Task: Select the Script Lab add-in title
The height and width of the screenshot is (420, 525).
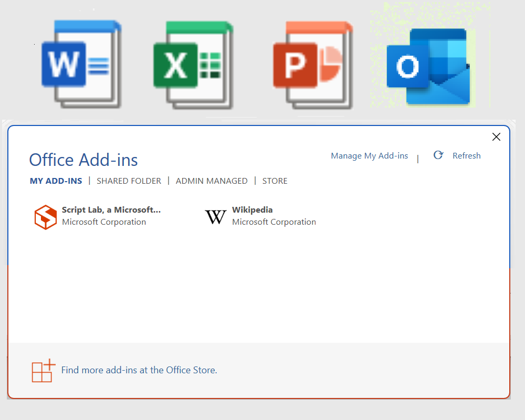Action: pyautogui.click(x=111, y=210)
